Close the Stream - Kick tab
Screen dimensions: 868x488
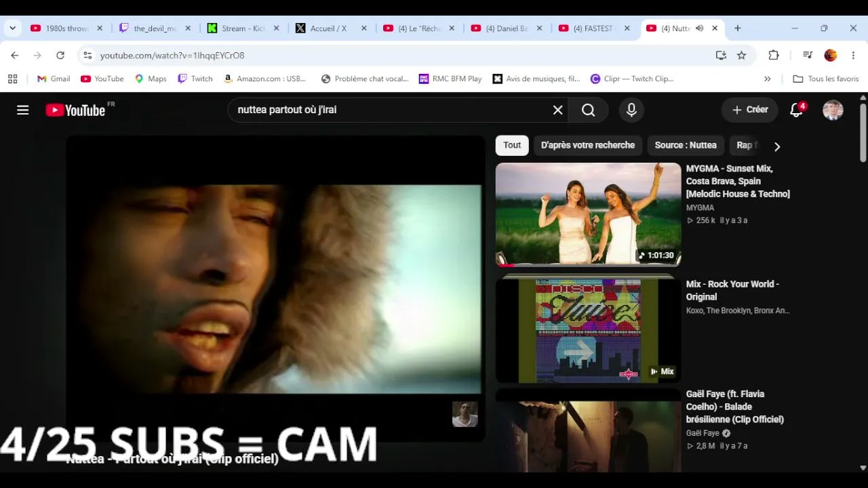coord(276,28)
